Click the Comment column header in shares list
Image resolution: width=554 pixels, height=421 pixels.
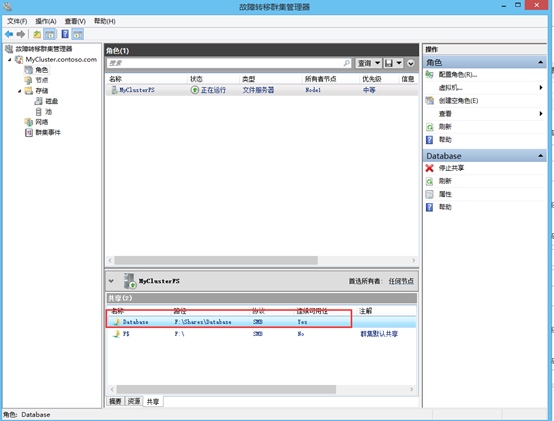[x=365, y=311]
